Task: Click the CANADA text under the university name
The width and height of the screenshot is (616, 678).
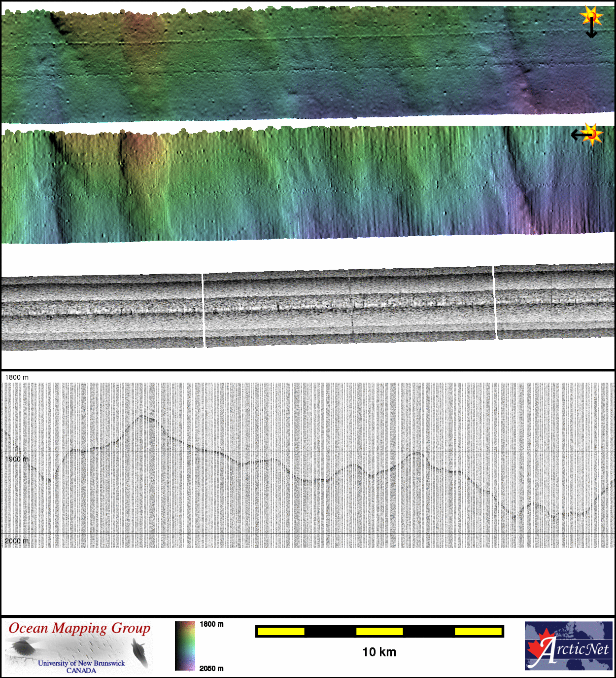Action: [81, 671]
